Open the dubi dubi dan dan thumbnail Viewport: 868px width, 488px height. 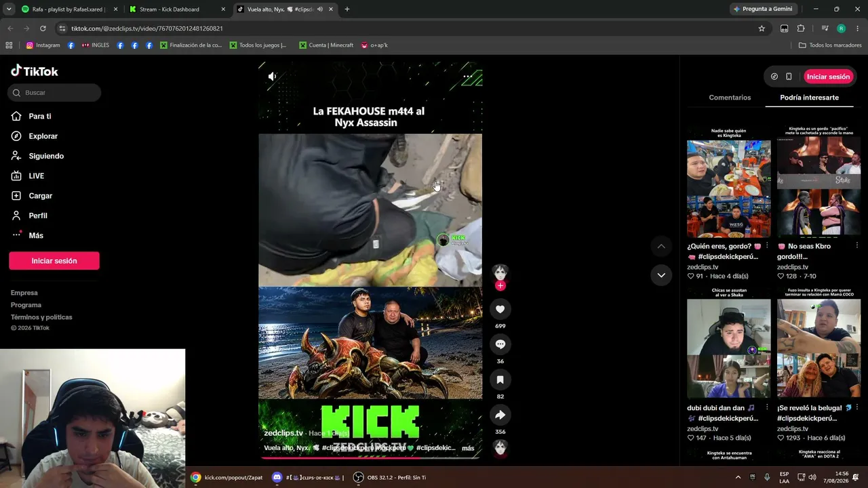click(729, 343)
